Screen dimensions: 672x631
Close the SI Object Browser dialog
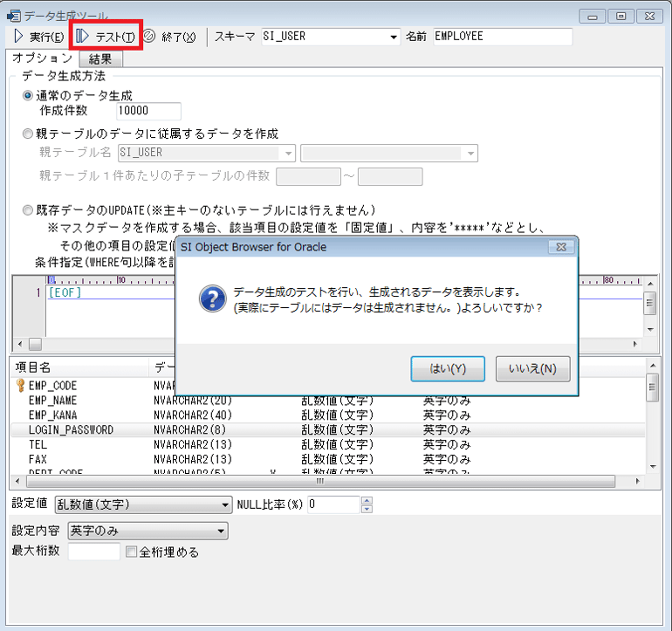click(x=560, y=247)
